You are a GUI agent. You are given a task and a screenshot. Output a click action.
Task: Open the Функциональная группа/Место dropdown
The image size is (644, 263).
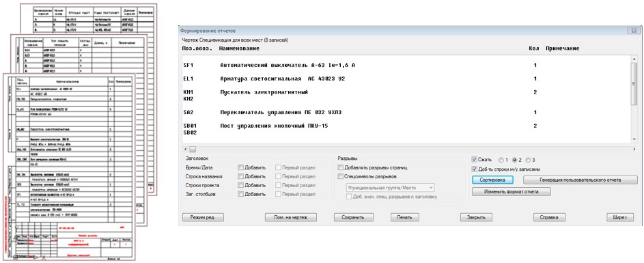(390, 188)
